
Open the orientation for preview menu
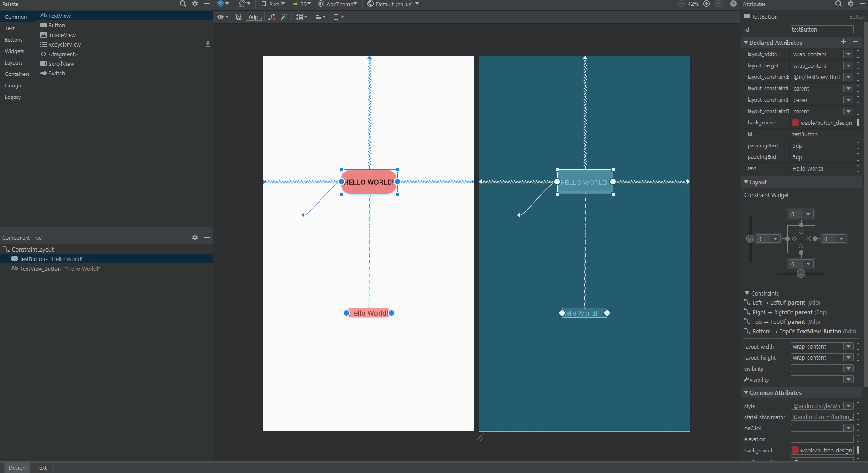pos(244,4)
